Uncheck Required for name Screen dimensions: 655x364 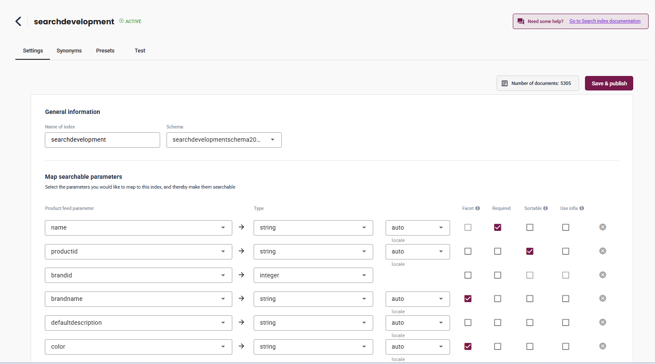point(498,227)
